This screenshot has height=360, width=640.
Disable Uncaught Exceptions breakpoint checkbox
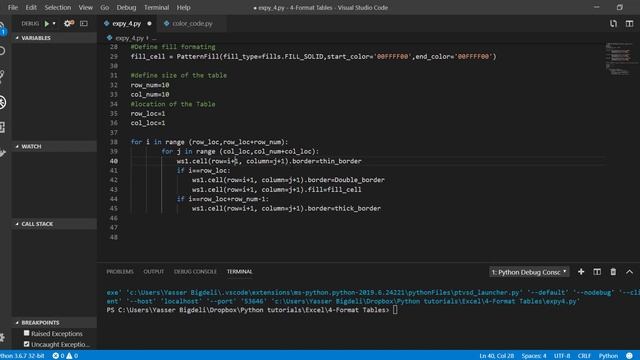[27, 344]
